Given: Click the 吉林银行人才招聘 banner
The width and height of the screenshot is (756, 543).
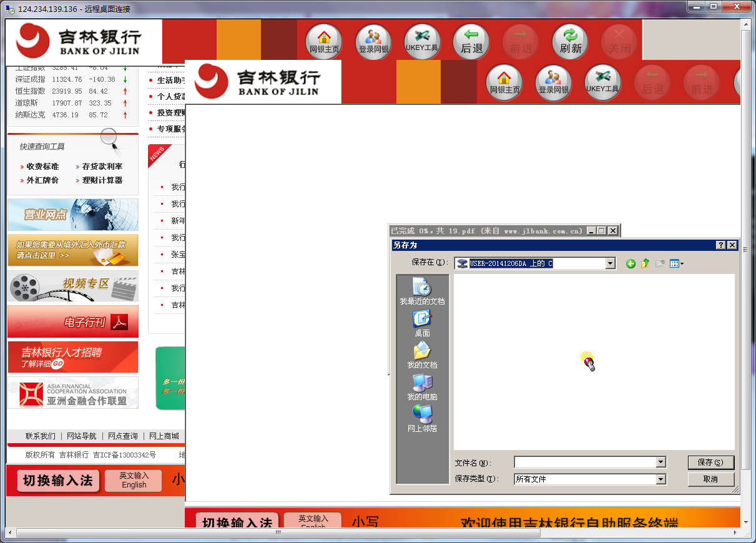Looking at the screenshot, I should click(x=73, y=357).
